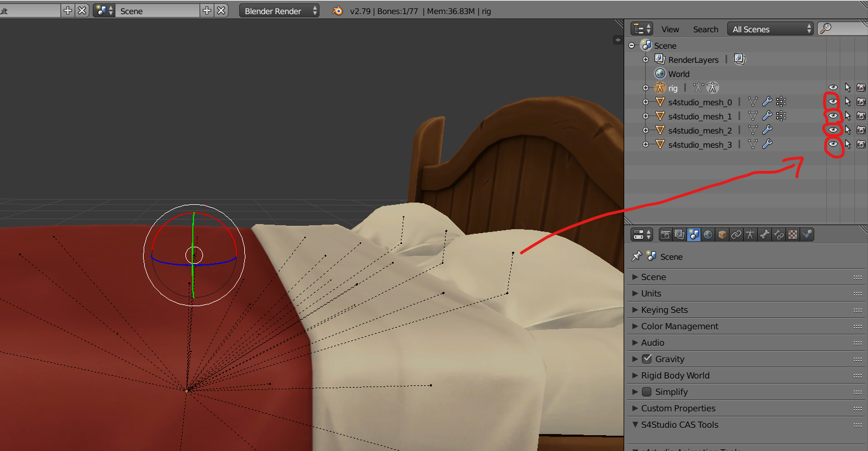Hide s4studio_mesh_2 using its eye icon
This screenshot has width=868, height=451.
tap(833, 130)
